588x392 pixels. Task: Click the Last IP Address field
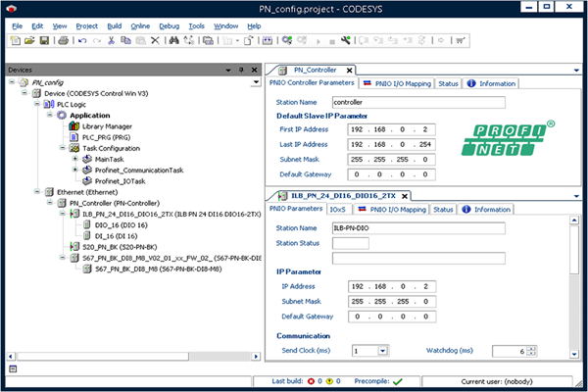(391, 144)
